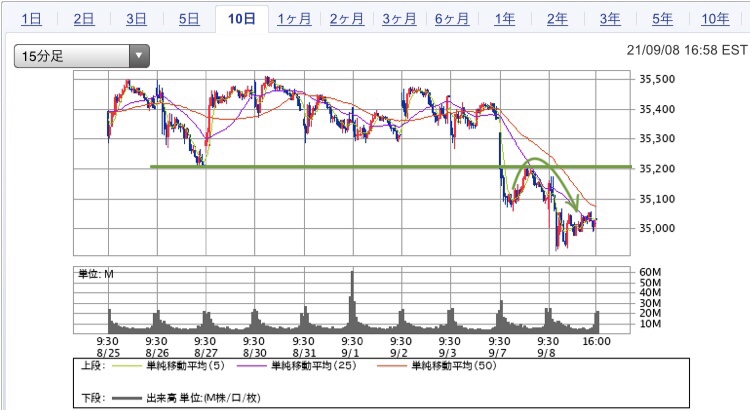Switch to the 1年 range tab
This screenshot has width=750, height=410.
505,19
